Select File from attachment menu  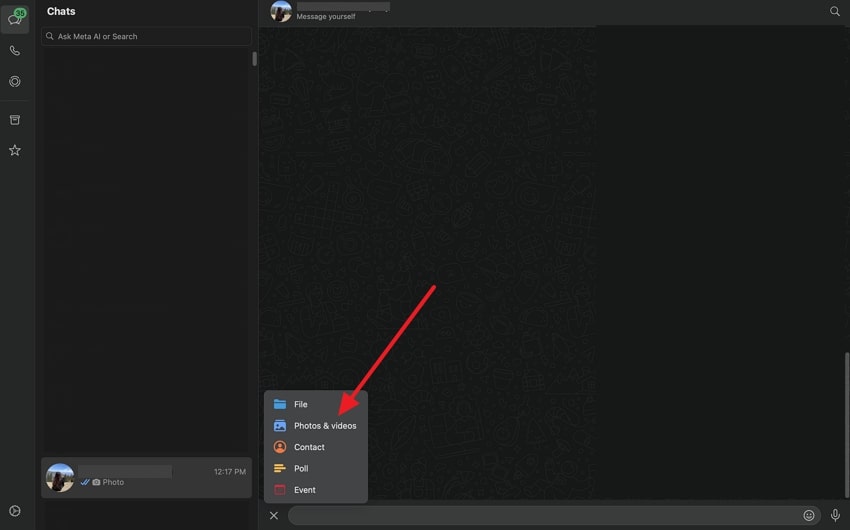(x=300, y=405)
